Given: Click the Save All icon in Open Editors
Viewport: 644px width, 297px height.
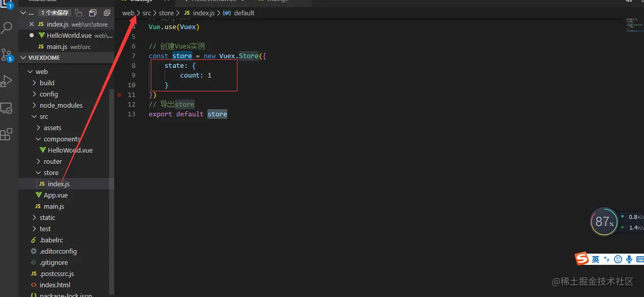Looking at the screenshot, I should pos(93,13).
